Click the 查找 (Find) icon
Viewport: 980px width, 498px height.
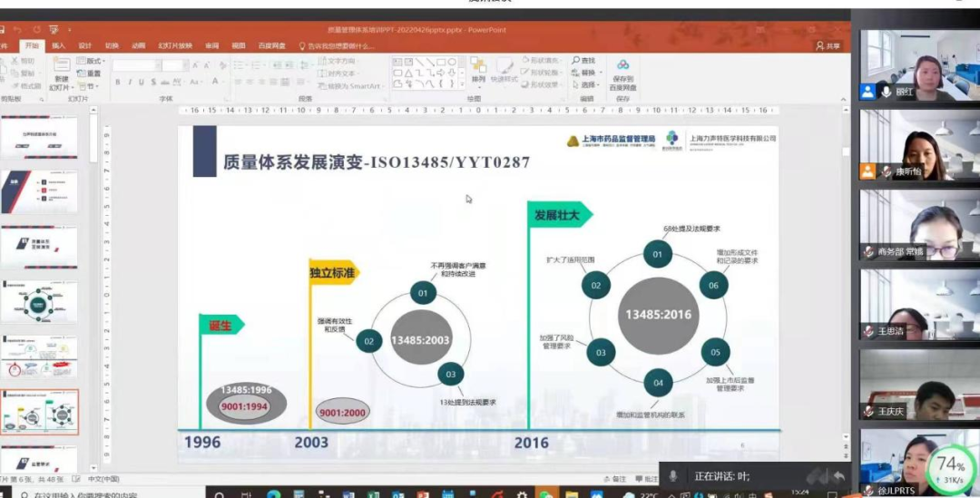point(583,61)
